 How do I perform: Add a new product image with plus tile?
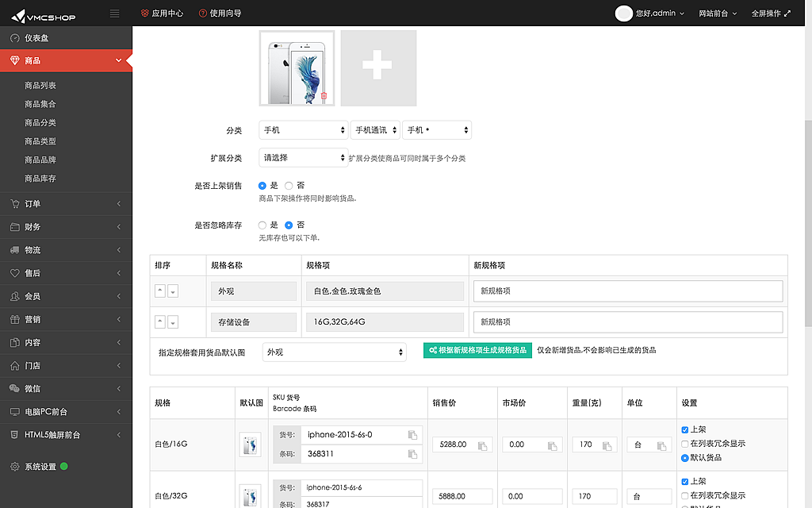coord(377,68)
